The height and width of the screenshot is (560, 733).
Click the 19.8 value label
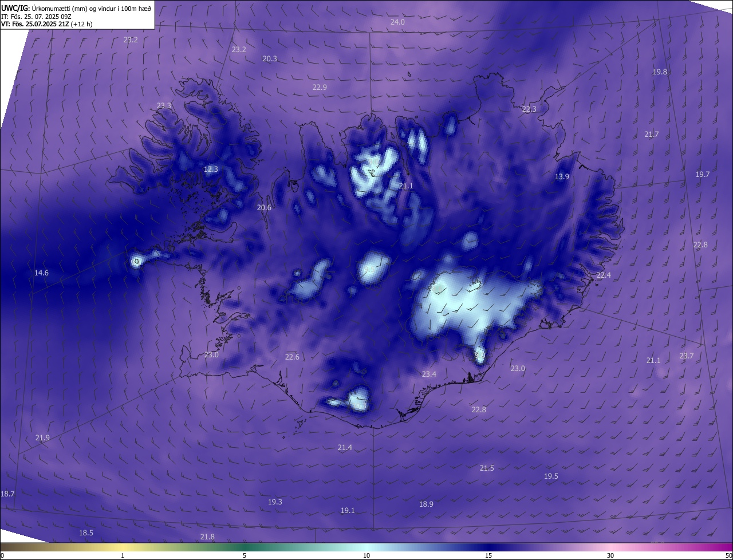660,72
